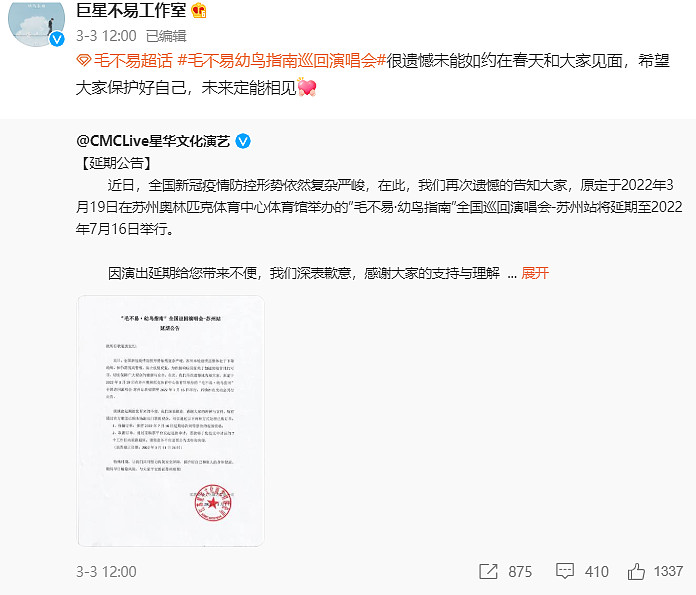Click the repost share icon
The width and height of the screenshot is (696, 595).
coord(488,571)
